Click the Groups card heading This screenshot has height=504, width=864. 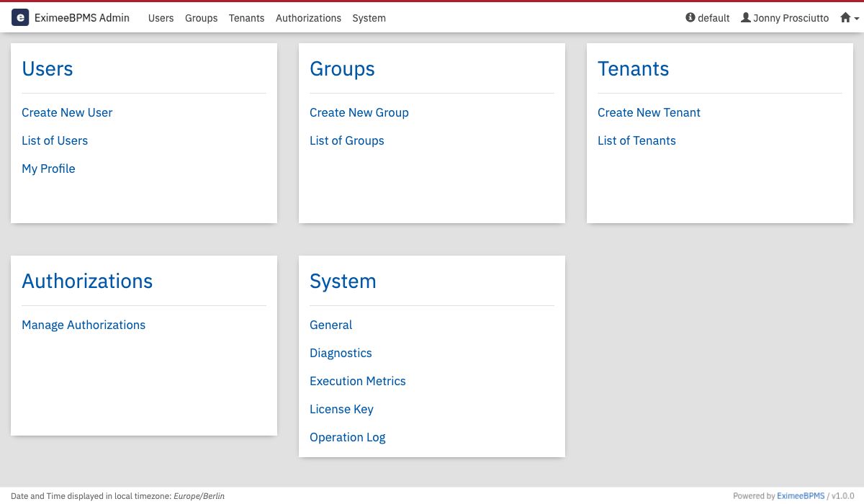[342, 68]
